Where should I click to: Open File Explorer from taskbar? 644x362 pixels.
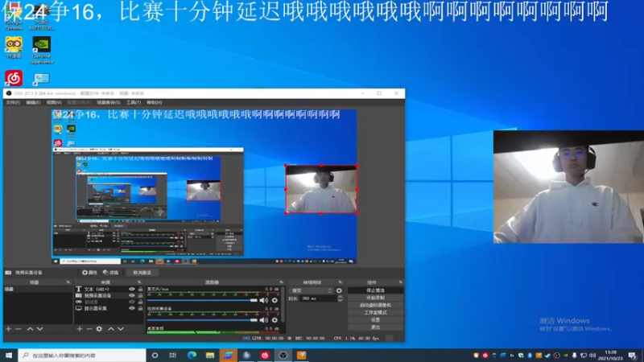pos(210,356)
